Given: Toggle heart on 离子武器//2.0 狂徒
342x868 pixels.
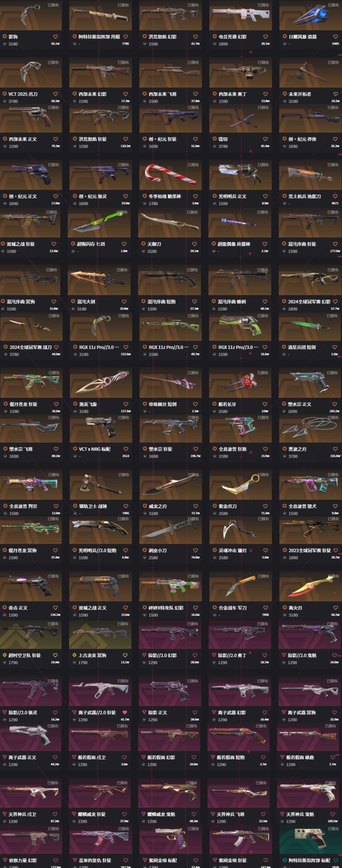Looking at the screenshot, I should pos(125,713).
